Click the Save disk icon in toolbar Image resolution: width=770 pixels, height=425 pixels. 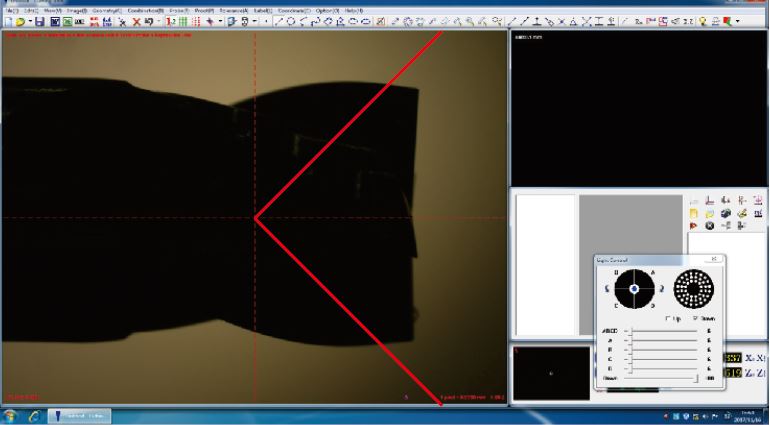click(39, 20)
